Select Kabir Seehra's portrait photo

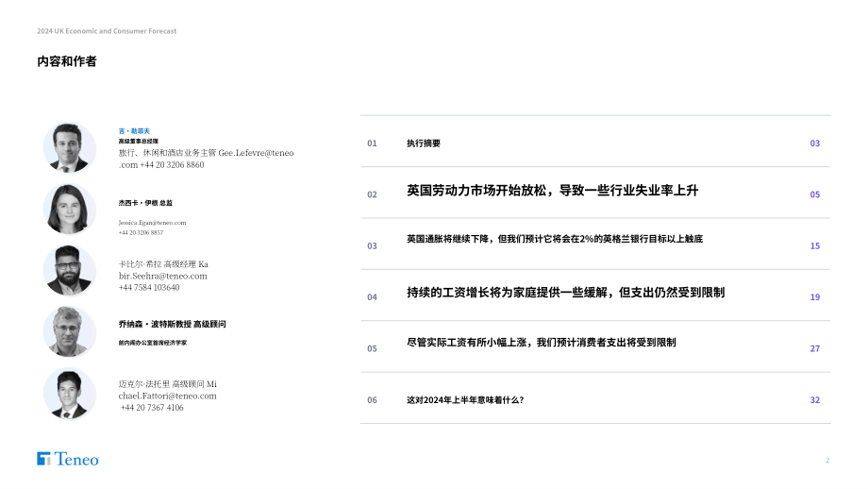click(69, 271)
